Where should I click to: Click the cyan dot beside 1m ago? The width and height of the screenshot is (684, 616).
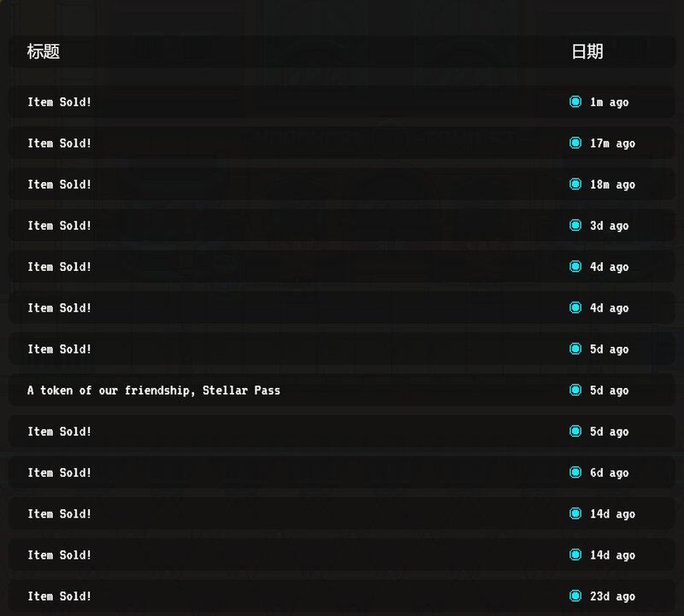(575, 102)
